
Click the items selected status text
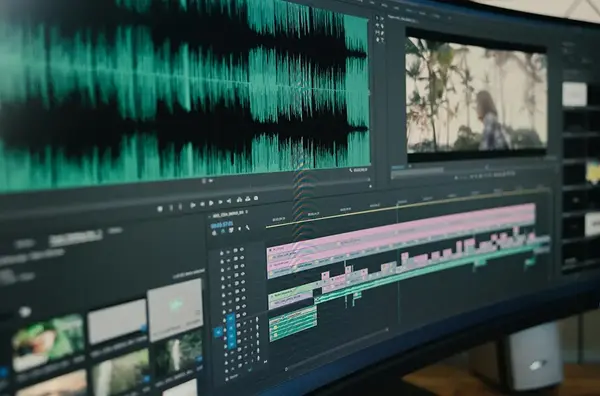click(x=189, y=273)
